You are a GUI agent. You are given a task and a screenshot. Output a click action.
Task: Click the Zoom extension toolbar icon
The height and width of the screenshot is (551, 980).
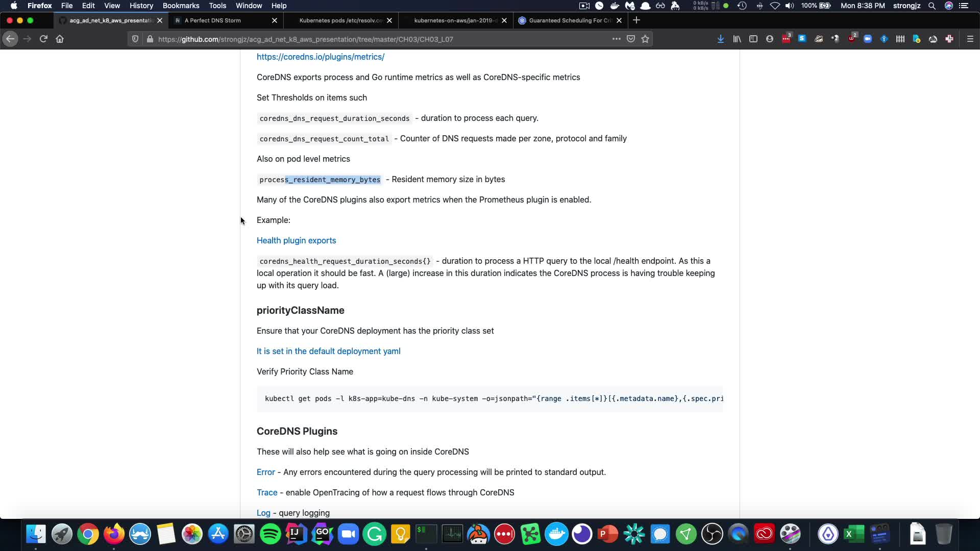coord(868,39)
